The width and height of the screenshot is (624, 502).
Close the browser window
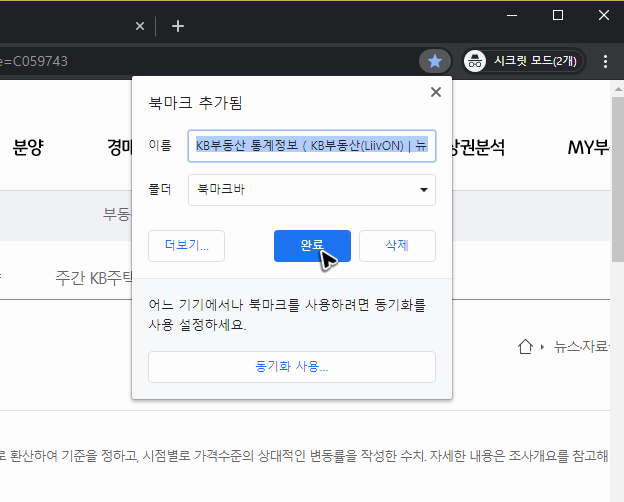[x=604, y=16]
